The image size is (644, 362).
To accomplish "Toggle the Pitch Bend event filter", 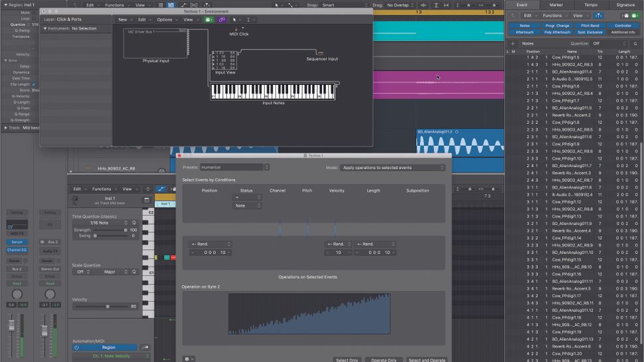I will (x=590, y=26).
